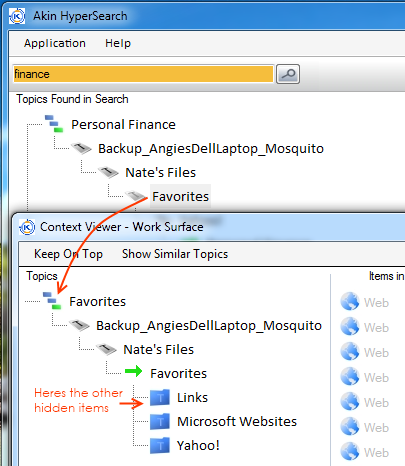Click into the finance search field

click(x=143, y=74)
